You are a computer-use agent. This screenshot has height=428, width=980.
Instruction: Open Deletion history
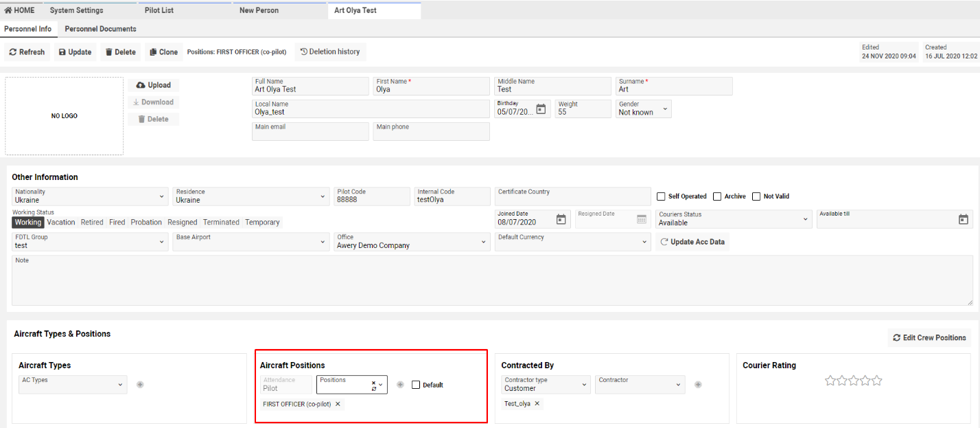330,52
